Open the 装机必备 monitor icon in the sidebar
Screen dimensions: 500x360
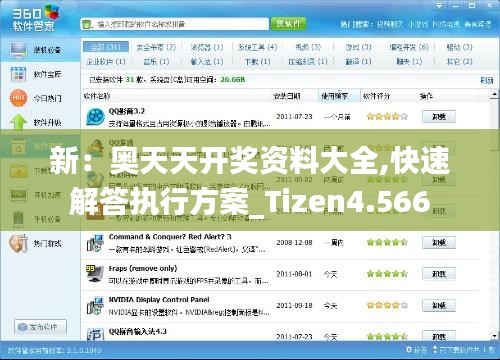[18, 50]
